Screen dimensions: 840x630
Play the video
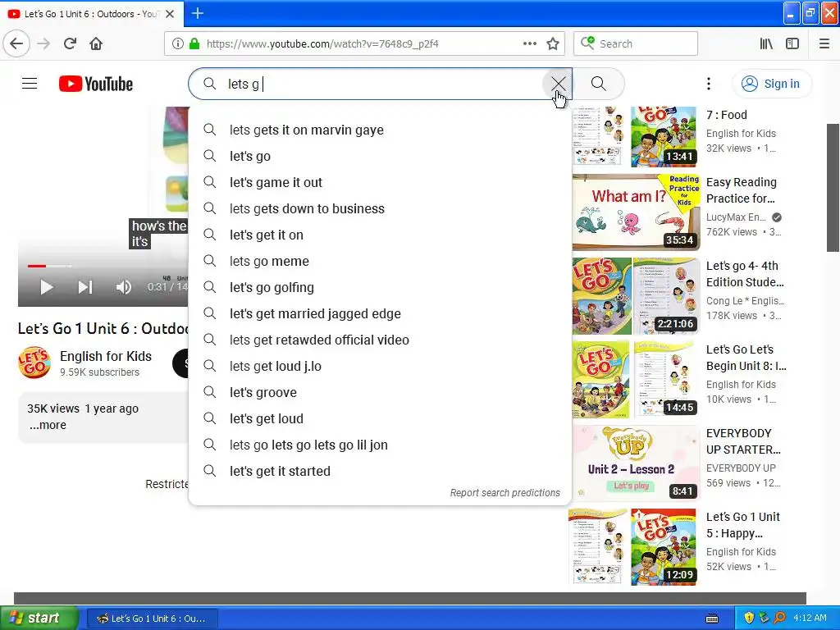[x=47, y=287]
